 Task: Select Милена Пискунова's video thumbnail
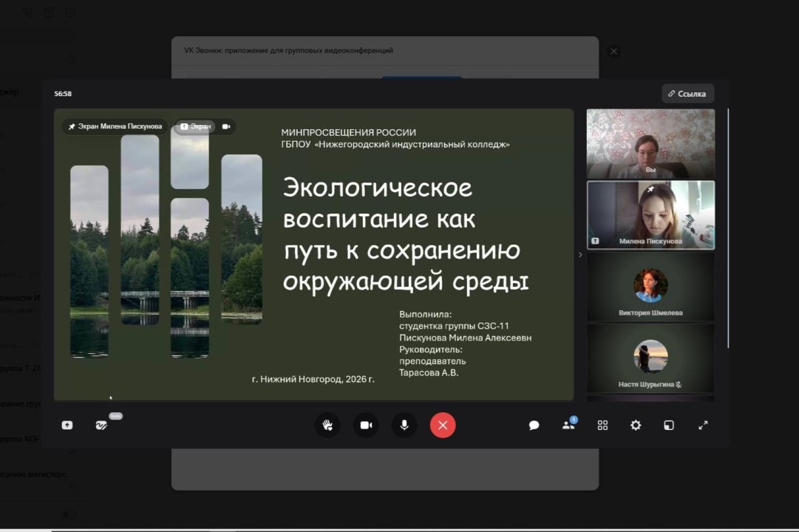(650, 215)
